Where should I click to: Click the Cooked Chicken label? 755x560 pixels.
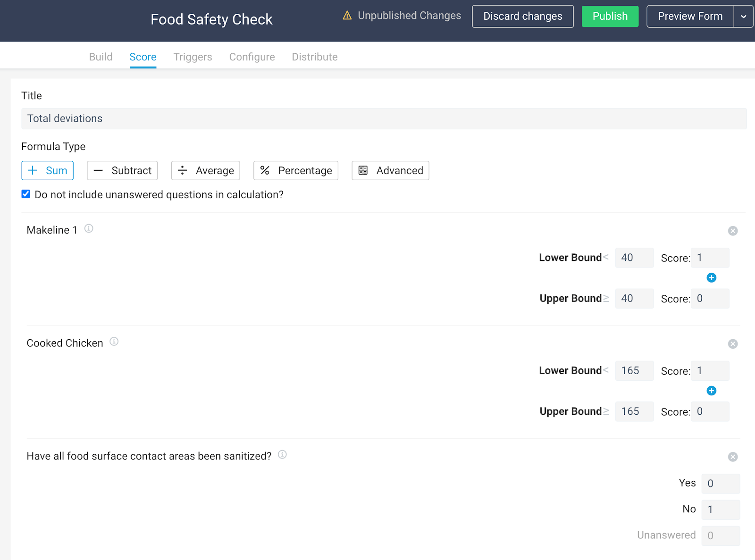65,343
